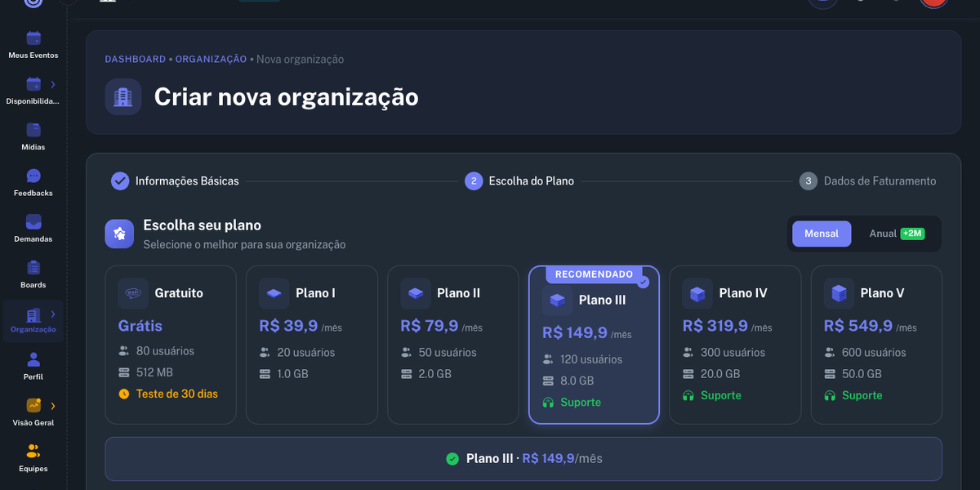This screenshot has height=490, width=980.
Task: Select the Mensal billing option
Action: pos(822,233)
